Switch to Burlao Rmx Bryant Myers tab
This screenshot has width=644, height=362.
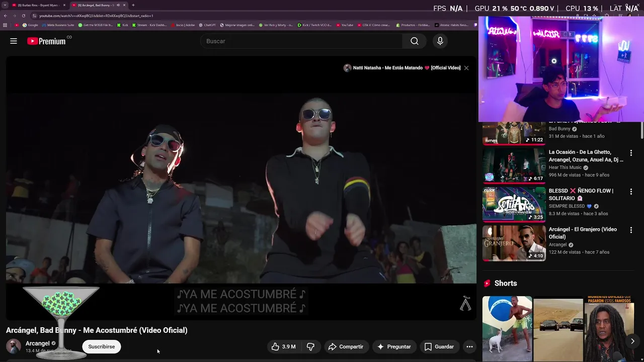click(38, 5)
